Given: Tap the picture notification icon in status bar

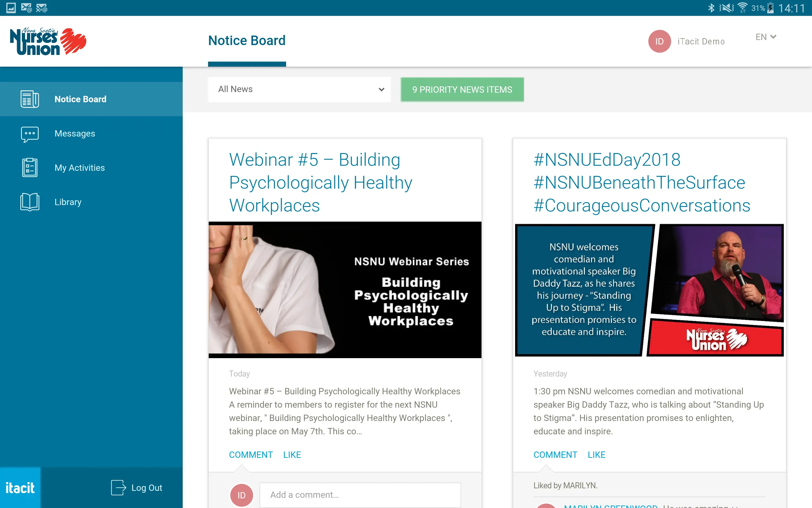Looking at the screenshot, I should 11,8.
